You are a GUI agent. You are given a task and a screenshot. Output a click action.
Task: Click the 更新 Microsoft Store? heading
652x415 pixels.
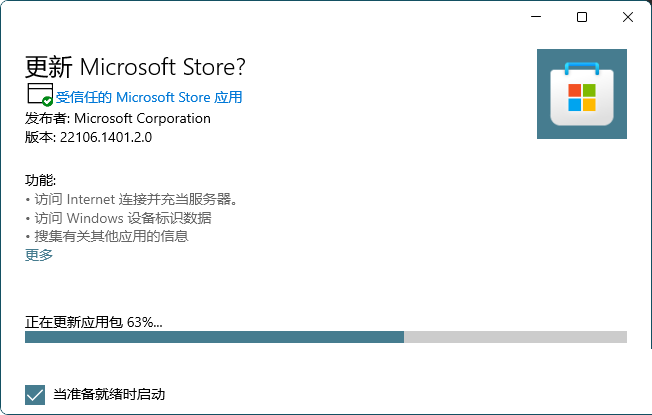tap(135, 67)
